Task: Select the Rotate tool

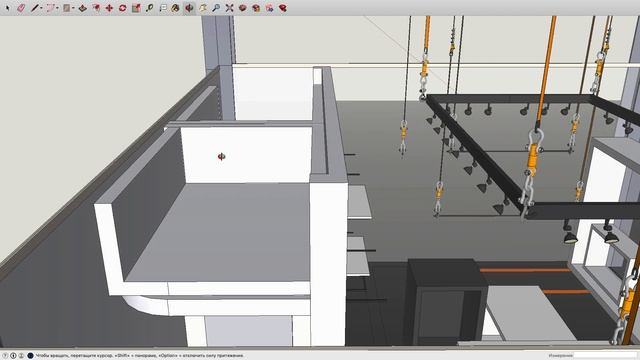Action: 123,8
